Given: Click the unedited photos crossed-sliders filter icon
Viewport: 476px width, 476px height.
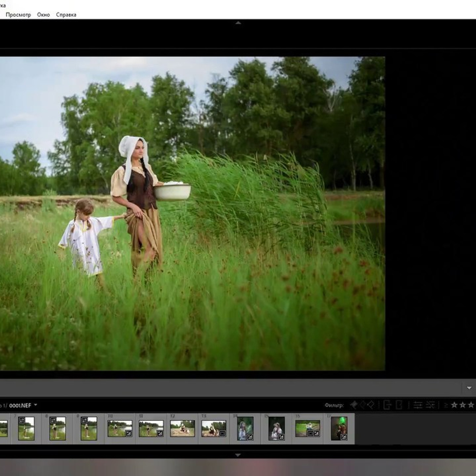Looking at the screenshot, I should [x=430, y=405].
